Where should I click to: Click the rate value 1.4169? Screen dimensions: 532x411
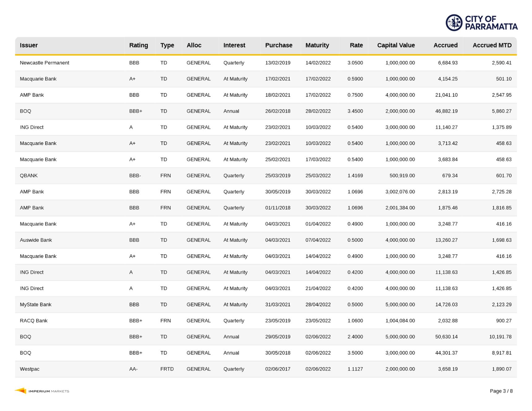tap(355, 176)
